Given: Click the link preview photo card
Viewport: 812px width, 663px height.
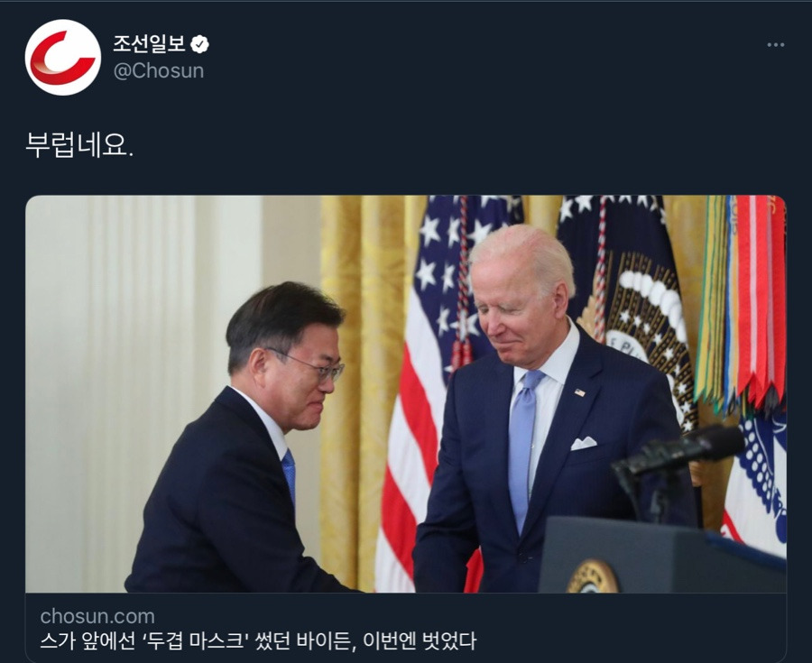Looking at the screenshot, I should [x=406, y=394].
